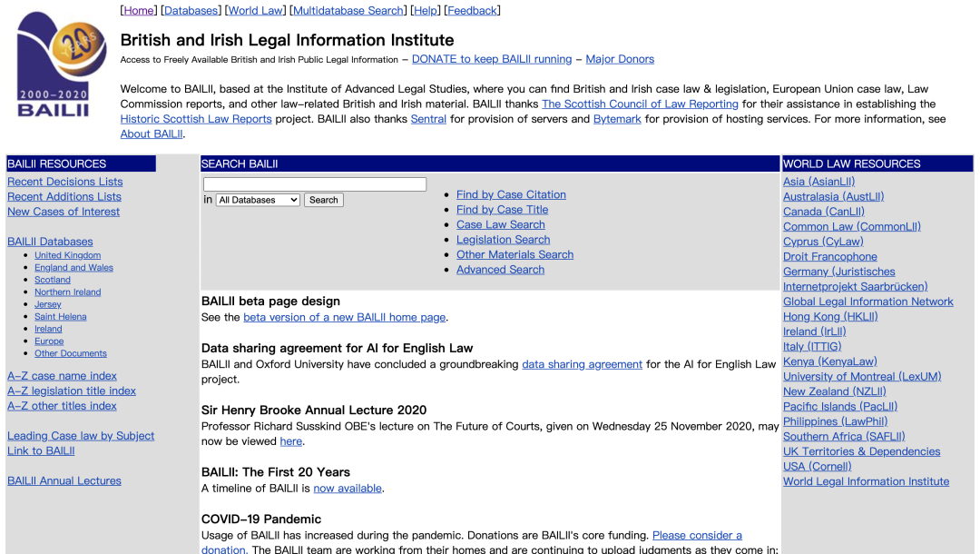
Task: Open the Databases top menu item
Action: [x=191, y=11]
